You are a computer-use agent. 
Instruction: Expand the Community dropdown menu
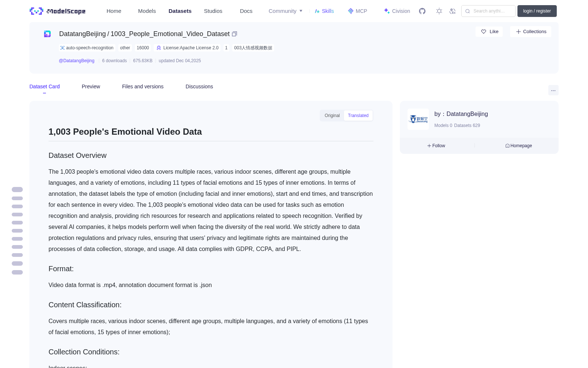point(286,11)
